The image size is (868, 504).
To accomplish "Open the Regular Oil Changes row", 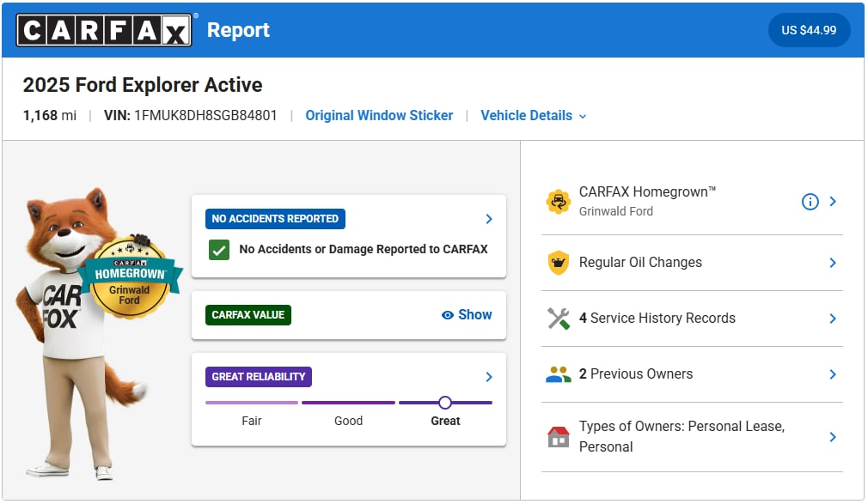I will (692, 263).
